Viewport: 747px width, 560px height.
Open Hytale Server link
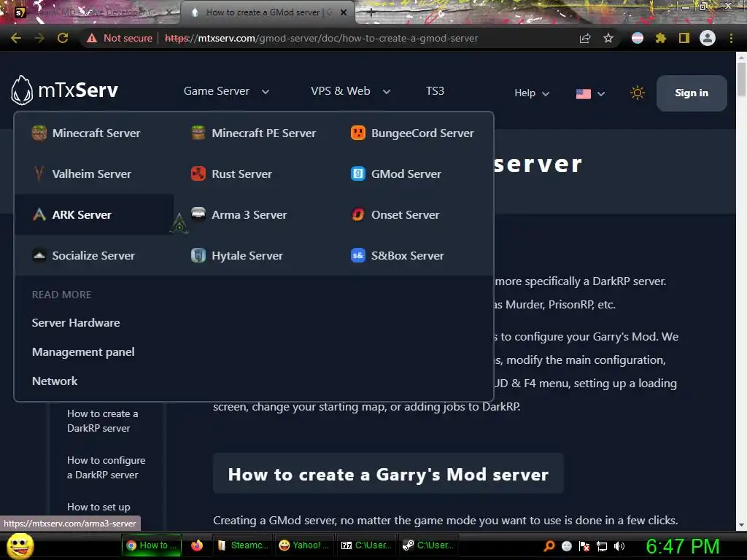click(247, 256)
